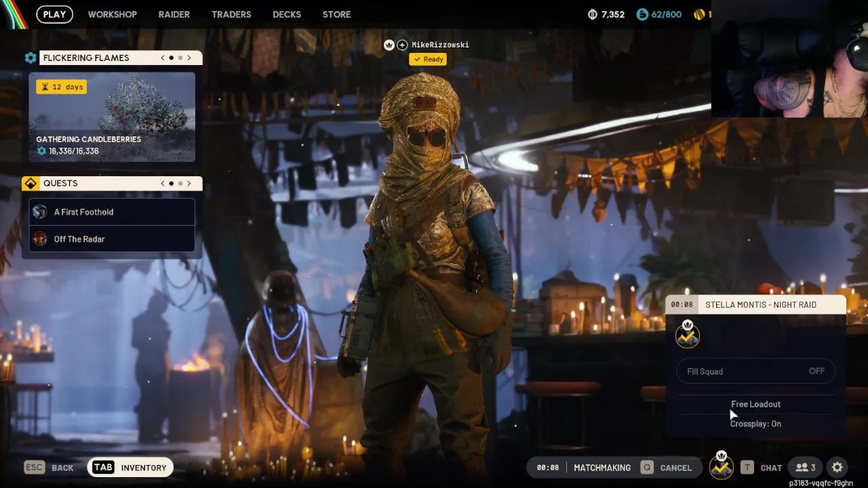This screenshot has height=488, width=868.
Task: Switch to the DECKS tab
Action: coord(287,14)
